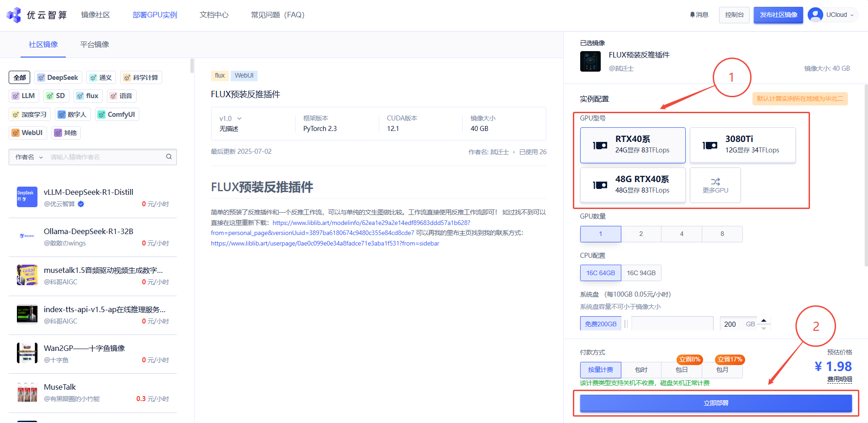Open the vLLM-DeepSeek-R1-Distill image thumbnail
This screenshot has width=868, height=423.
(x=27, y=197)
